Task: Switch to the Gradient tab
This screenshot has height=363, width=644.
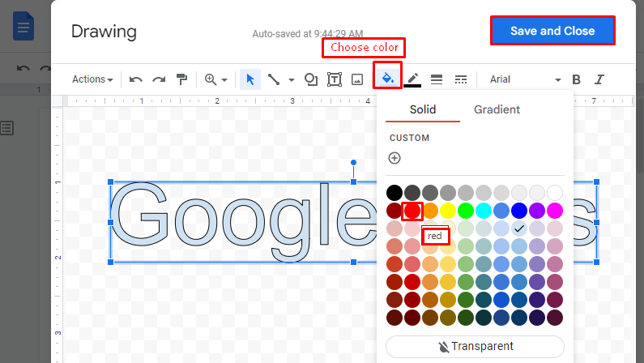Action: click(497, 109)
